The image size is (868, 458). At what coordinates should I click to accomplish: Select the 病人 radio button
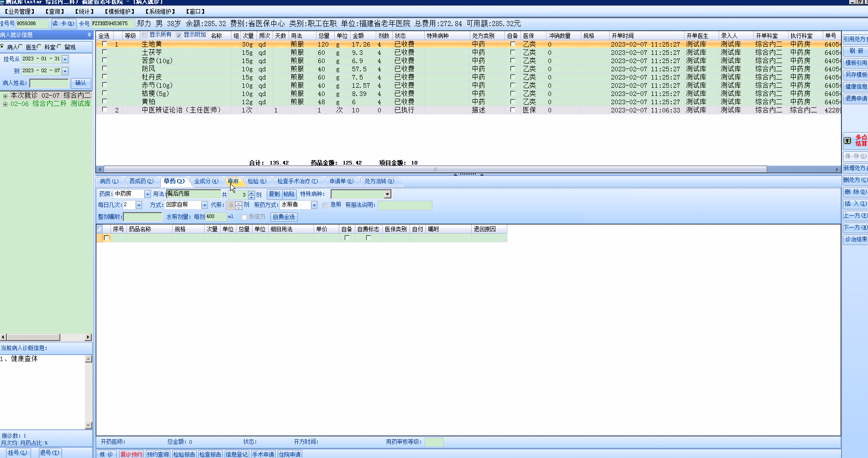[2, 47]
